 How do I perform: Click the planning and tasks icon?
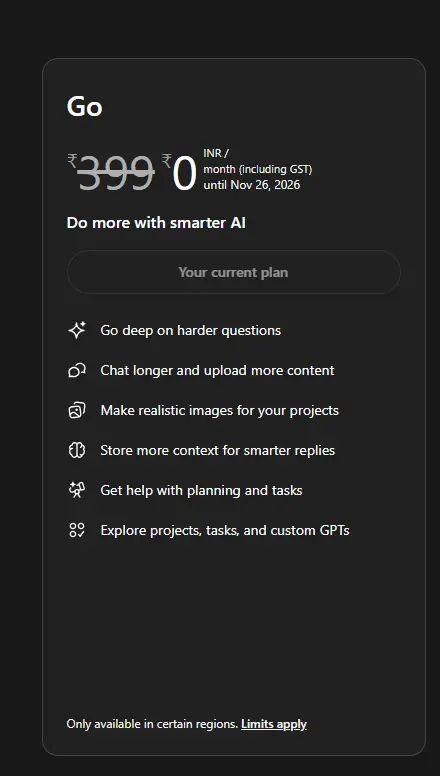click(77, 490)
